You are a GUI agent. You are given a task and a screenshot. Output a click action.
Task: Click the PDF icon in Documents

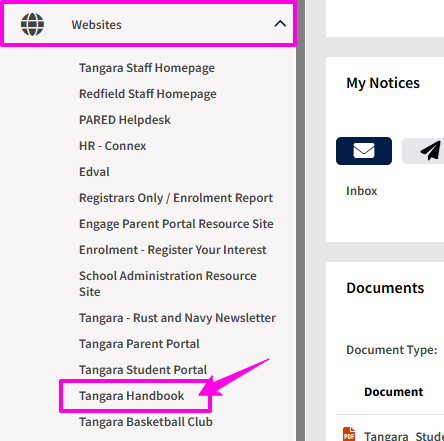349,434
